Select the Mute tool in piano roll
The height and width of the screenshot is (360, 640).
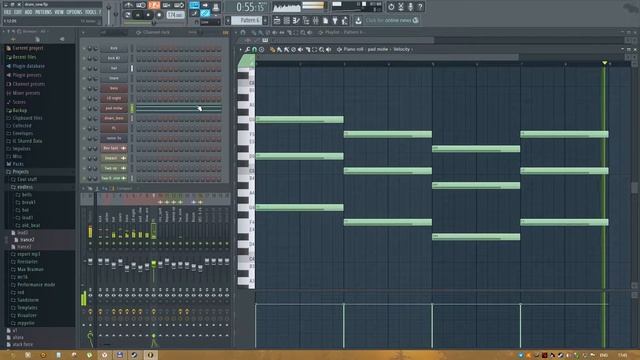coord(300,49)
